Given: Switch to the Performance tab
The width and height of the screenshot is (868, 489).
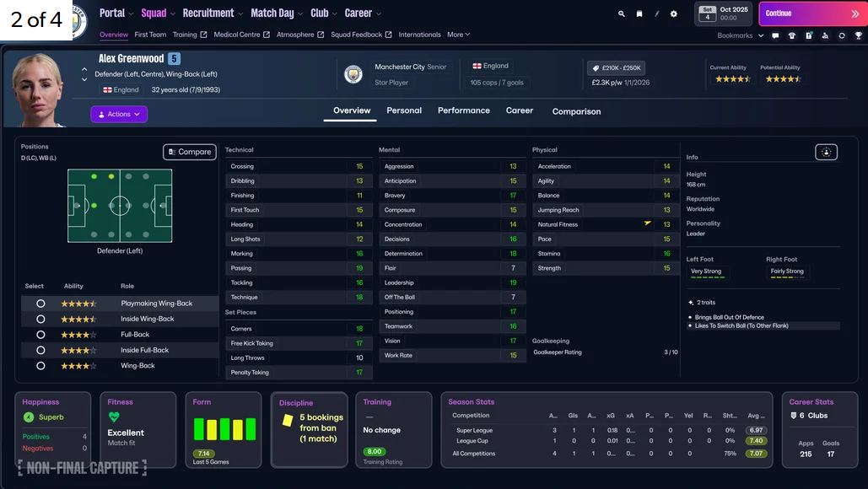Looking at the screenshot, I should click(464, 110).
